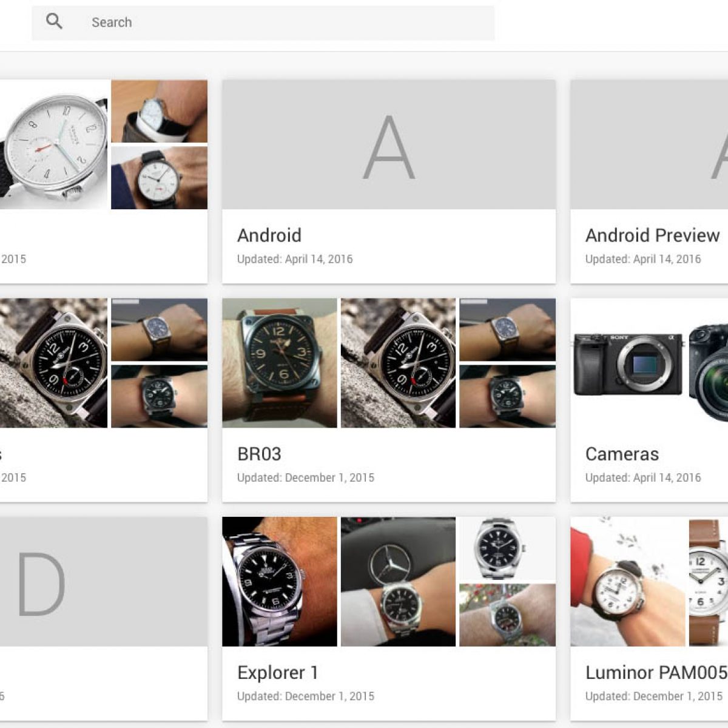Select the BR03 collection title
728x728 pixels.
click(x=259, y=454)
